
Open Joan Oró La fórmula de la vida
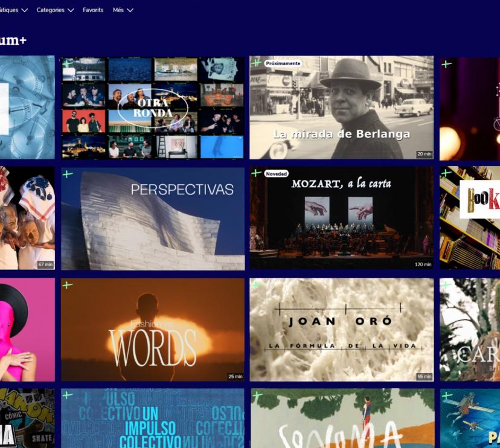click(x=342, y=330)
